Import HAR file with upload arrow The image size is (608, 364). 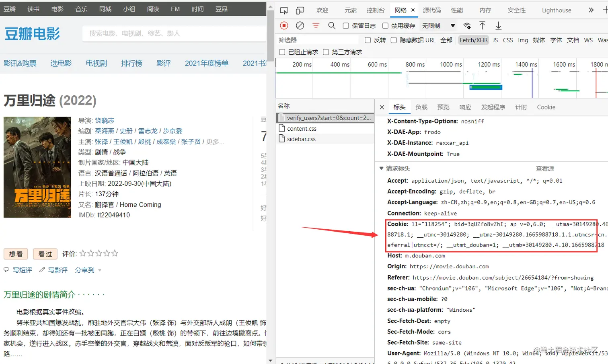pyautogui.click(x=483, y=26)
